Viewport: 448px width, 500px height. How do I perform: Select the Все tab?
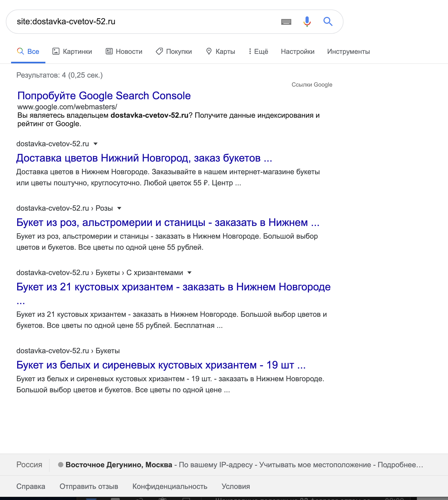click(28, 51)
